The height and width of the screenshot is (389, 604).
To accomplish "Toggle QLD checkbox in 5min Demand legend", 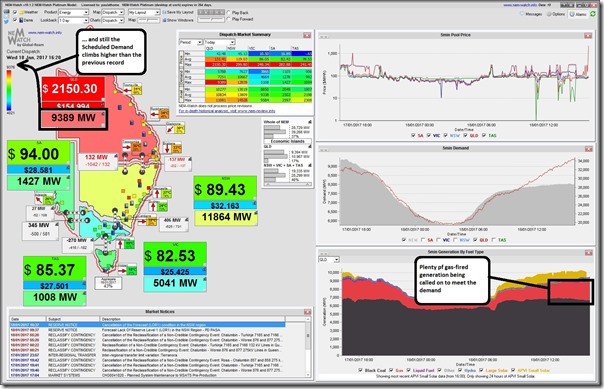I will click(x=475, y=240).
